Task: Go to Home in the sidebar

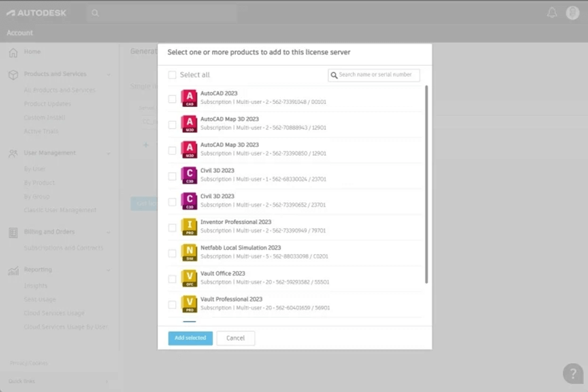Action: [32, 52]
